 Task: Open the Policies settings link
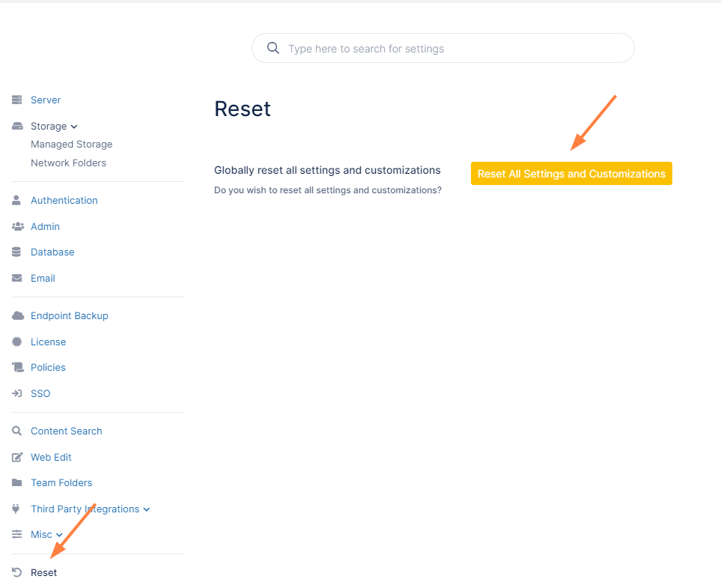pos(48,367)
